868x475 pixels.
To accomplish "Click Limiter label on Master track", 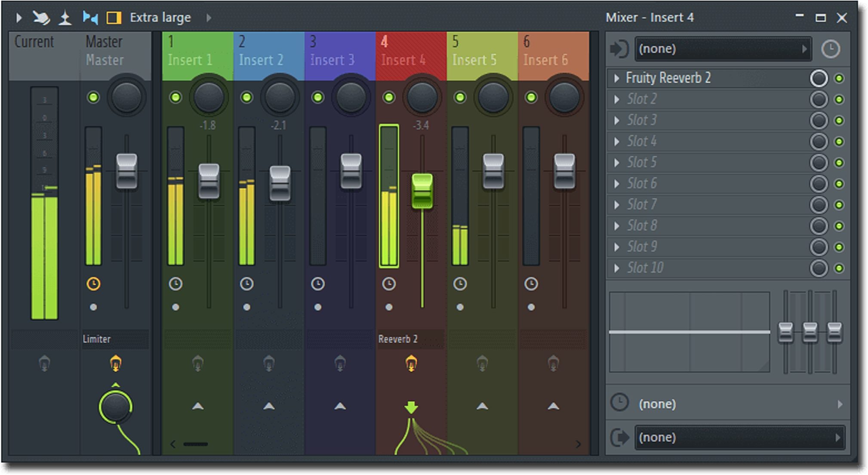I will pos(97,339).
